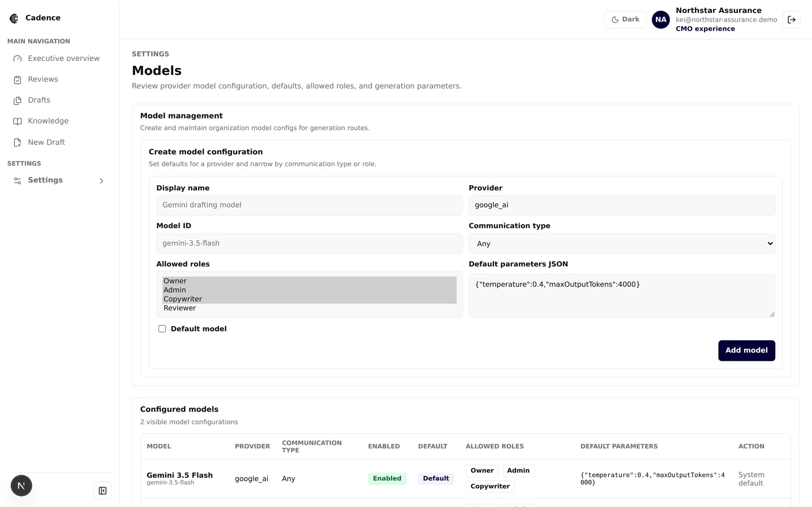Select Reviewer in Allowed roles list

[x=309, y=308]
